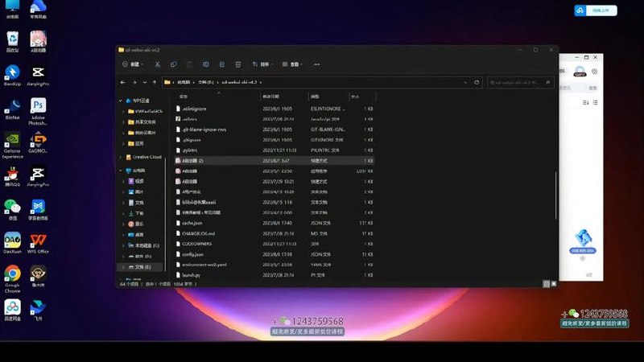The width and height of the screenshot is (644, 362).
Task: Expand the Creative Cloud tree node
Action: [121, 157]
